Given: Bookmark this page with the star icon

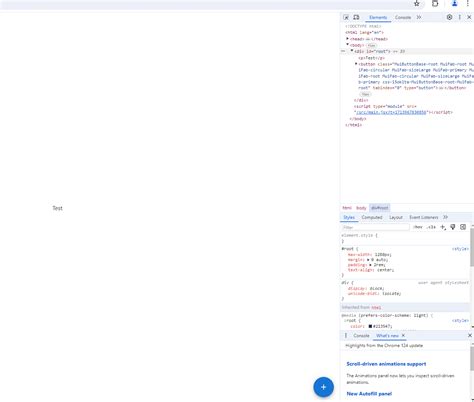Looking at the screenshot, I should tap(417, 4).
